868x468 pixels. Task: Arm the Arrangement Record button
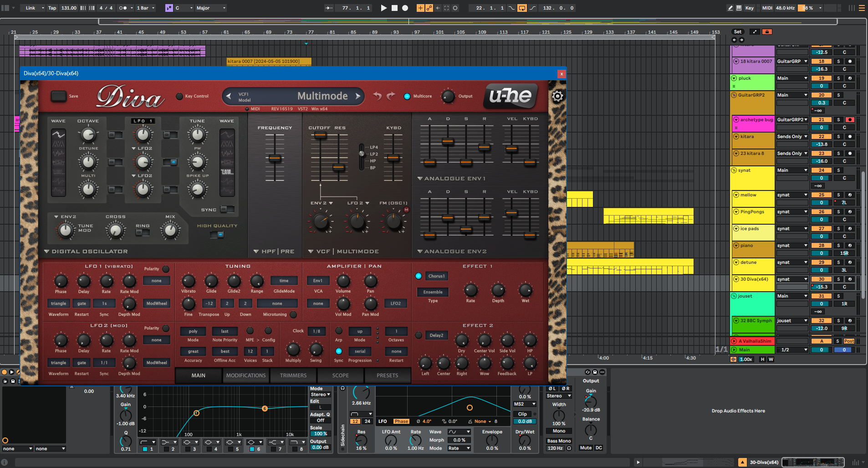tap(405, 8)
